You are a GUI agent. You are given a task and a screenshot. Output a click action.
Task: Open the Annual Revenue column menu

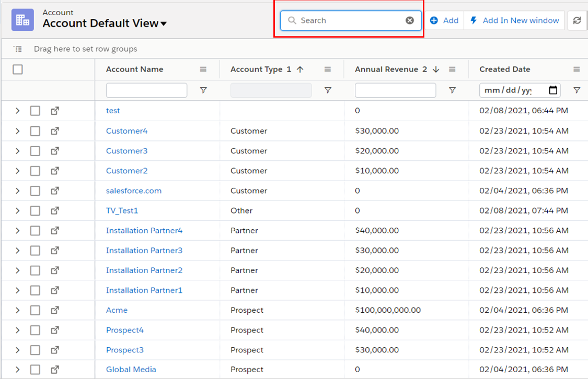pos(452,69)
